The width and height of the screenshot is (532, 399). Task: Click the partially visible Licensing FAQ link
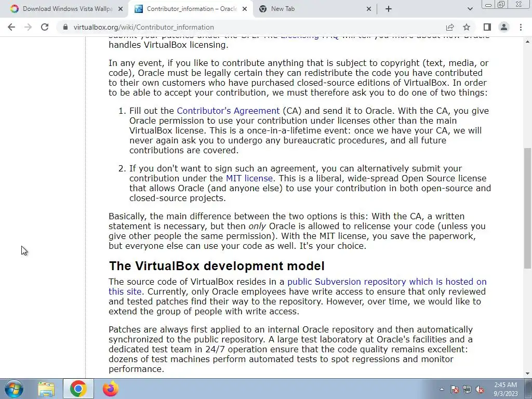click(310, 37)
